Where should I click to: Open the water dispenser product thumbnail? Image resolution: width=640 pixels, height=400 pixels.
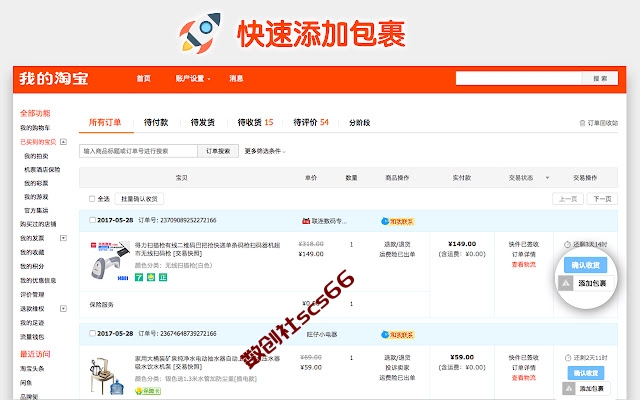(107, 376)
